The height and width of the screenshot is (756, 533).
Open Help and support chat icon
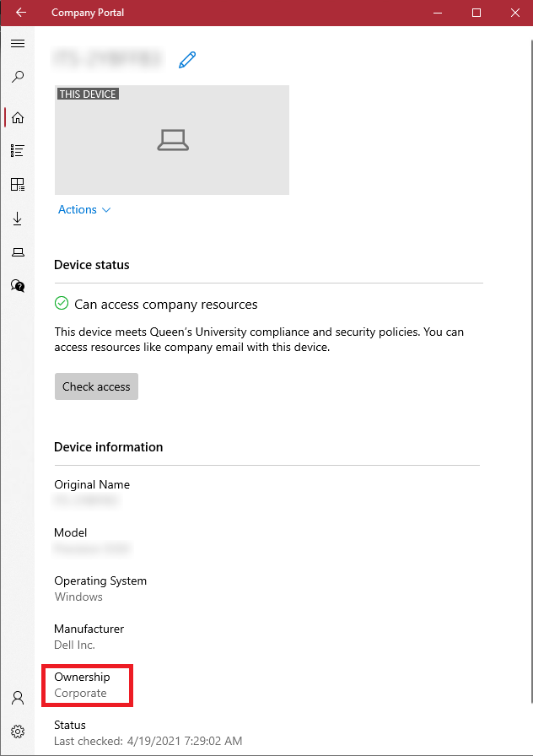coord(18,285)
